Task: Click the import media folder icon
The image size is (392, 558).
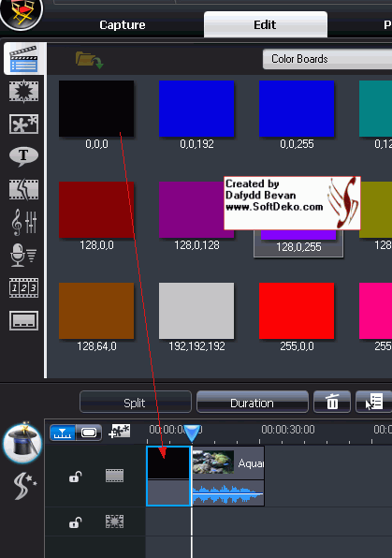Action: tap(89, 60)
